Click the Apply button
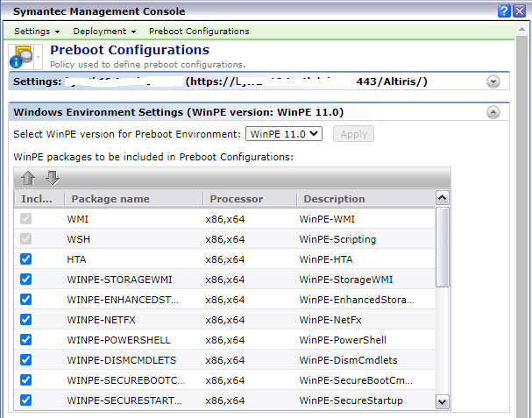Screen dimensions: 532x418 pyautogui.click(x=352, y=134)
